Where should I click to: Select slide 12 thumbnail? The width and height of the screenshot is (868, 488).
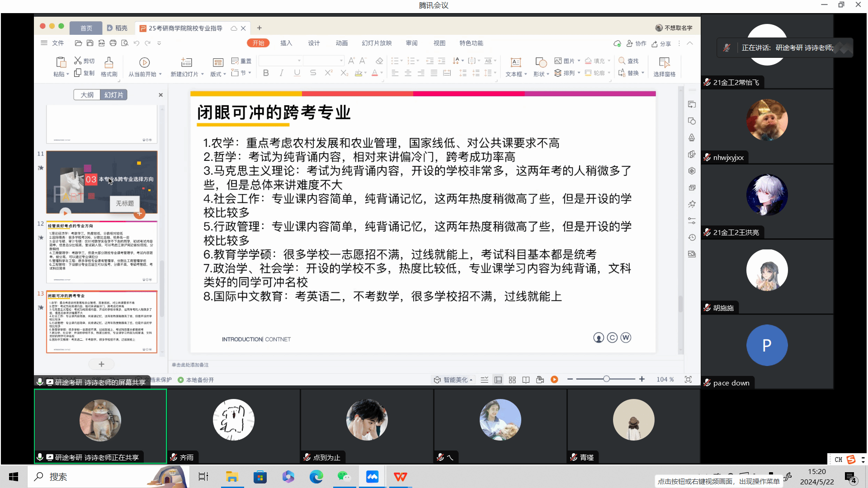tap(102, 252)
